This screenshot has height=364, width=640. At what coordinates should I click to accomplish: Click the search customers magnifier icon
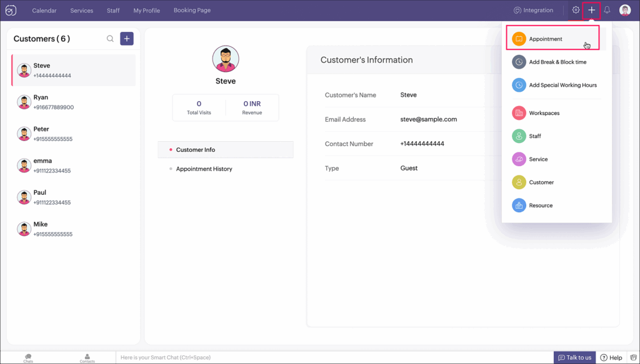110,39
